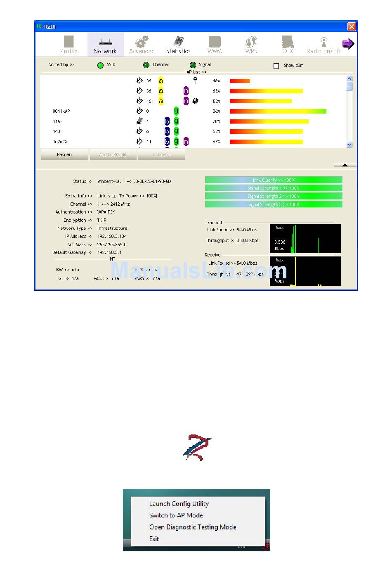Click the Receive throughput graph
392x586 pixels.
(x=305, y=271)
